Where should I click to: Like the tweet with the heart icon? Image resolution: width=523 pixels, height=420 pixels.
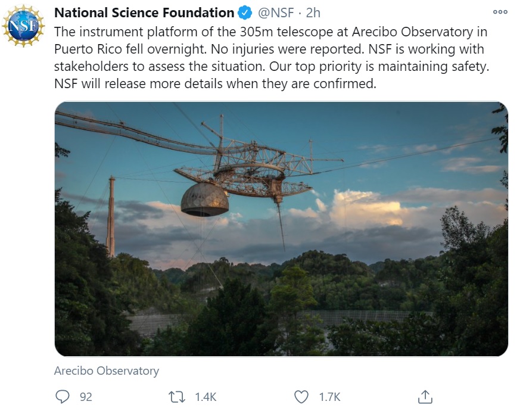[301, 397]
